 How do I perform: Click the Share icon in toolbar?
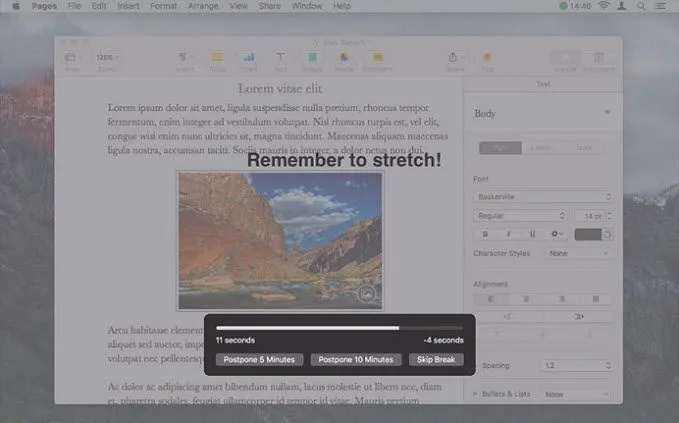click(x=455, y=59)
